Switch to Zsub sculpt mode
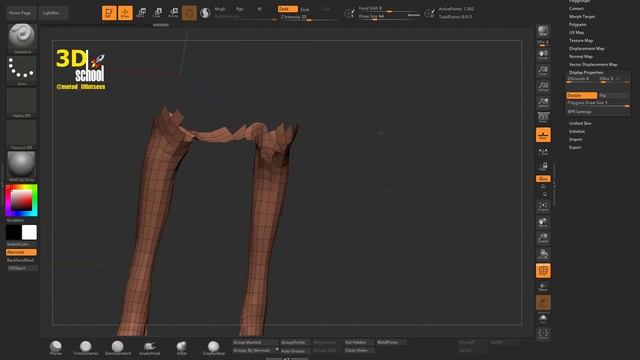The width and height of the screenshot is (640, 360). tap(305, 9)
